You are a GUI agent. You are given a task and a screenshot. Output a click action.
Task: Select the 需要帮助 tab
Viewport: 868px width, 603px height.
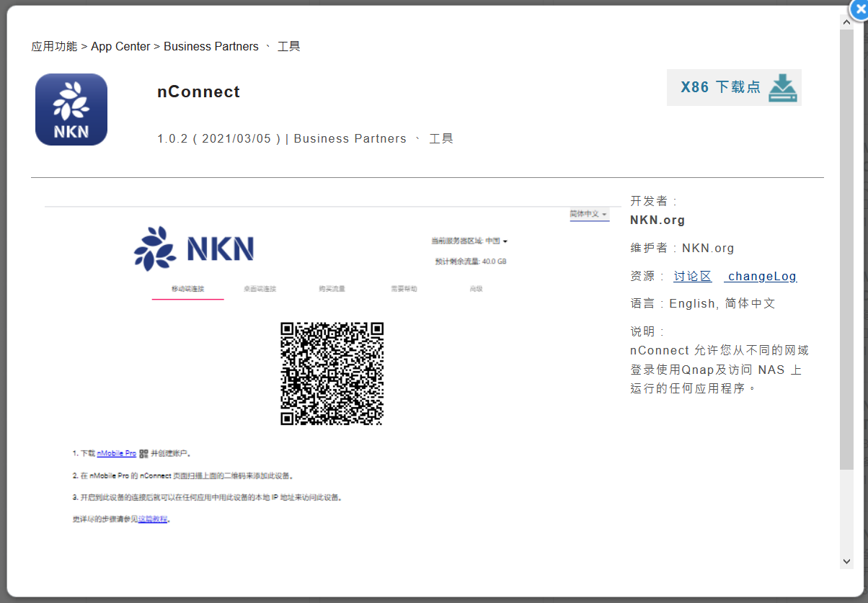pos(404,289)
